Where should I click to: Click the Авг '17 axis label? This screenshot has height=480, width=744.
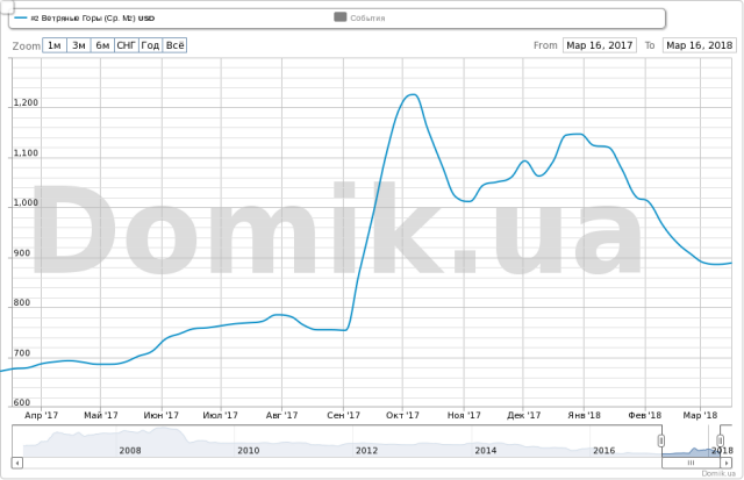(x=282, y=415)
